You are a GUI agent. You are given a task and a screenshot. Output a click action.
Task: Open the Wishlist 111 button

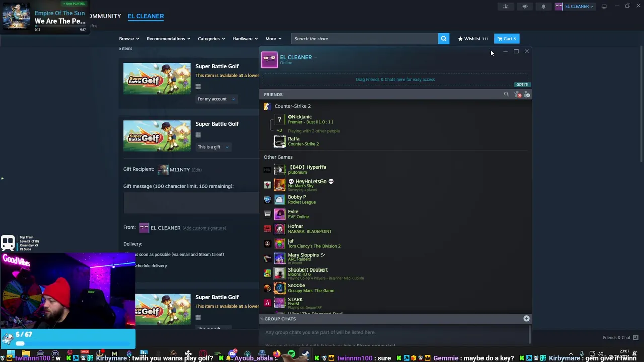472,39
